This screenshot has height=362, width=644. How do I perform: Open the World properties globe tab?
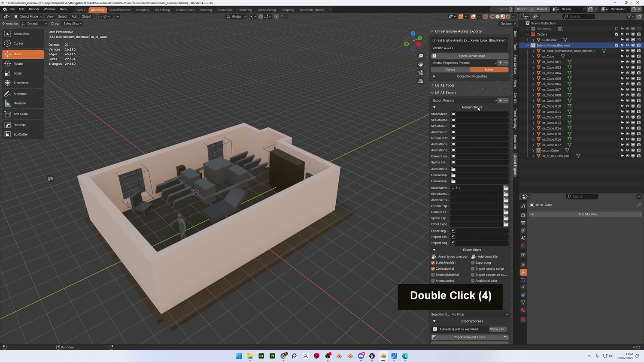click(x=523, y=246)
